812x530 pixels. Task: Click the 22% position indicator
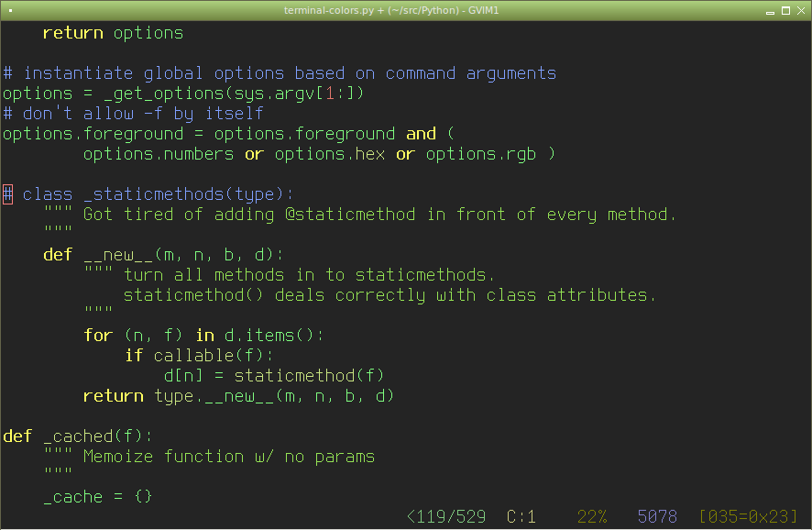[592, 516]
